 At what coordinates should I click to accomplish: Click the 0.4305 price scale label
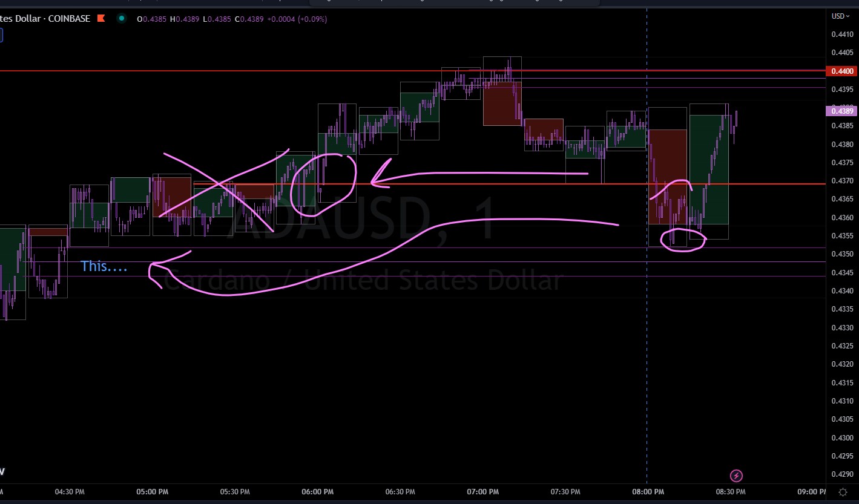tap(842, 419)
